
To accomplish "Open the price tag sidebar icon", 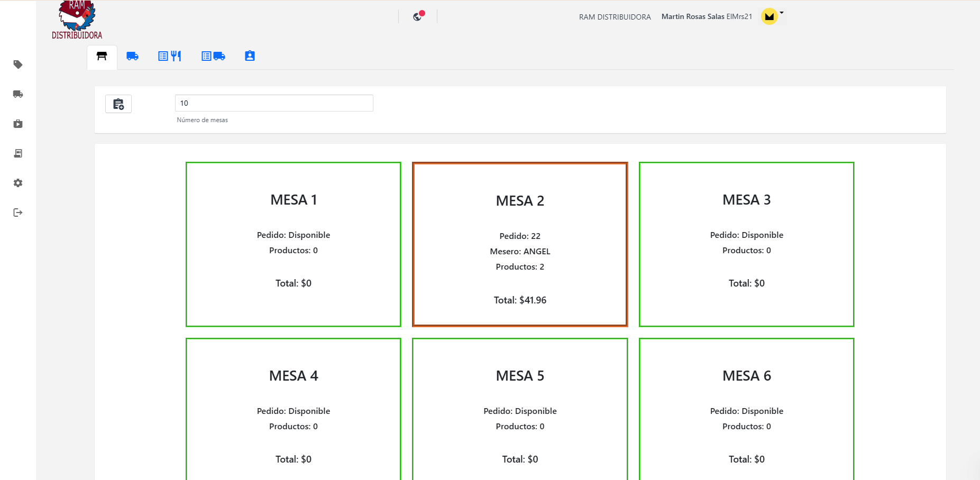I will click(18, 64).
